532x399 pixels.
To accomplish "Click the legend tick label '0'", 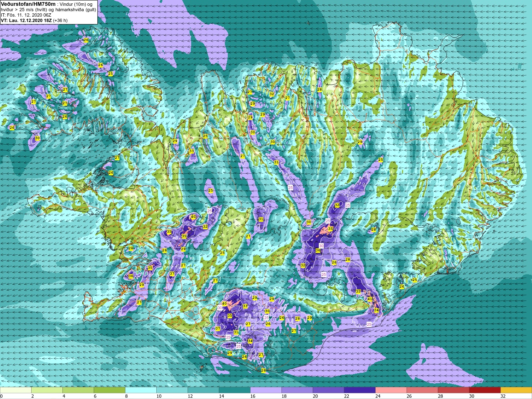I will point(1,396).
